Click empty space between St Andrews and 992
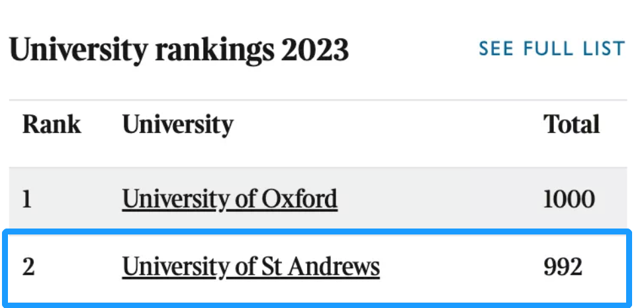 (460, 267)
